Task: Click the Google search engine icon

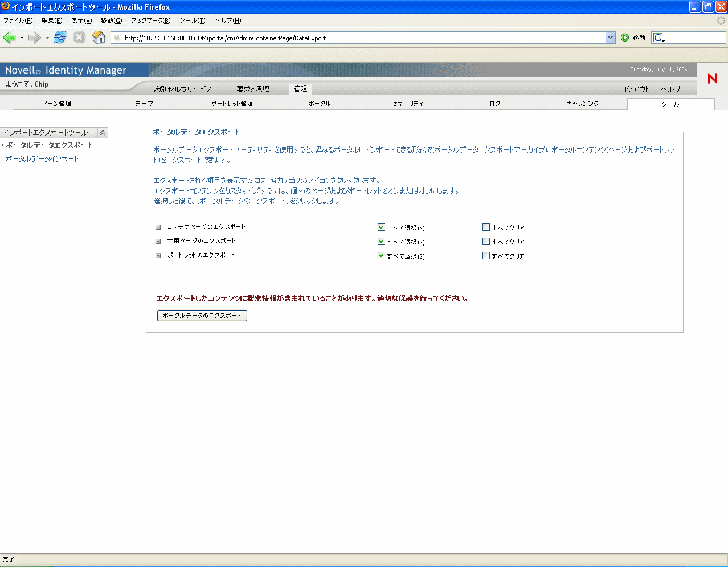Action: pos(659,38)
